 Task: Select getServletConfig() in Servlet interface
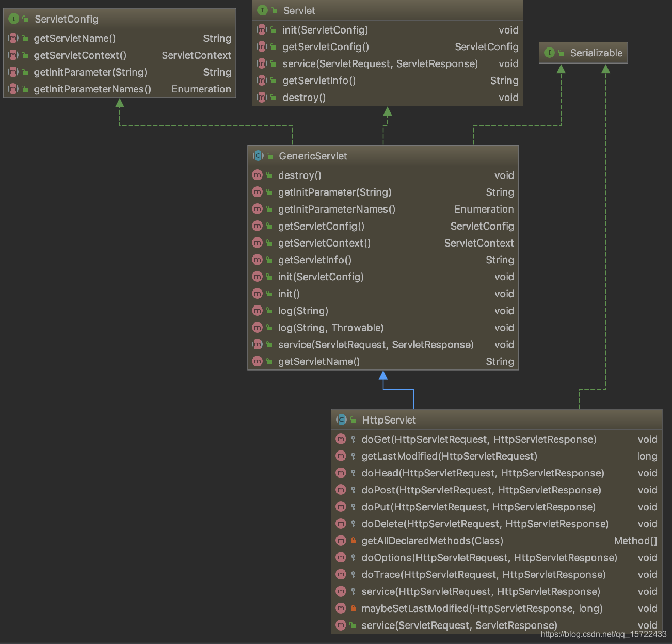coord(326,47)
